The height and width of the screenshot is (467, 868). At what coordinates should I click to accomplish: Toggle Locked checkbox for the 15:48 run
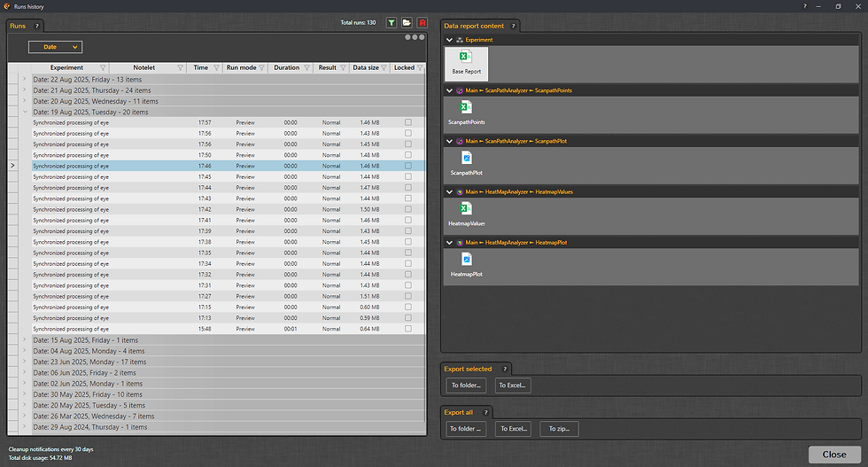tap(408, 329)
